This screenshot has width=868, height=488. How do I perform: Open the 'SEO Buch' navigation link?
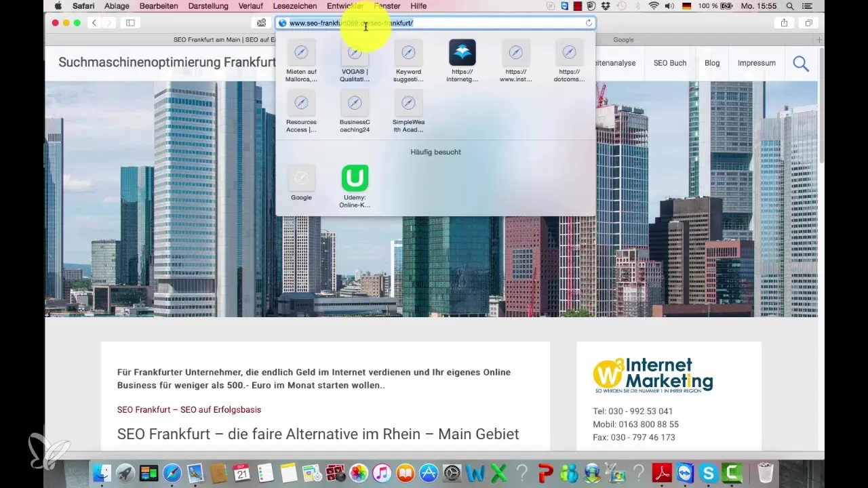click(x=670, y=63)
